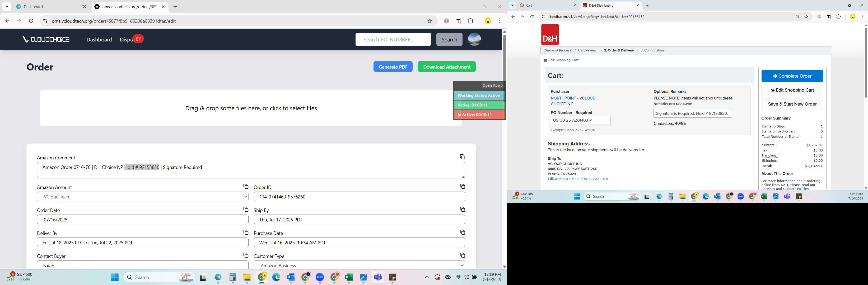
Task: Click the Amazon Comment text area
Action: tap(251, 170)
